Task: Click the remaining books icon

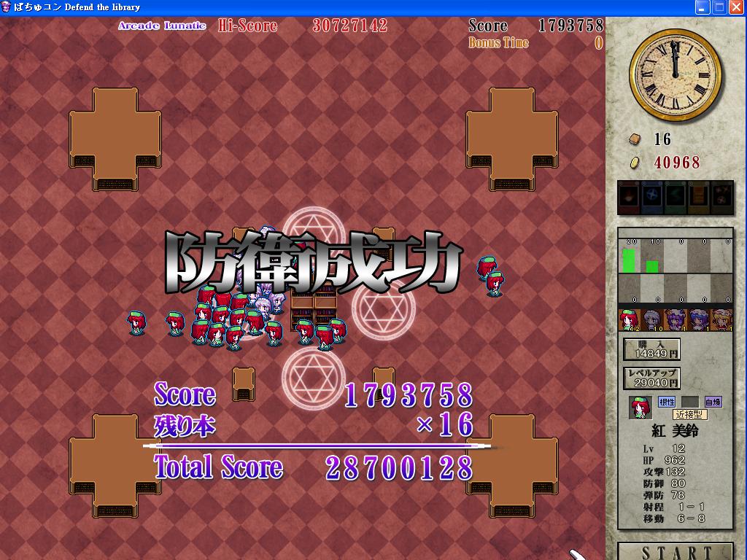Action: [635, 139]
